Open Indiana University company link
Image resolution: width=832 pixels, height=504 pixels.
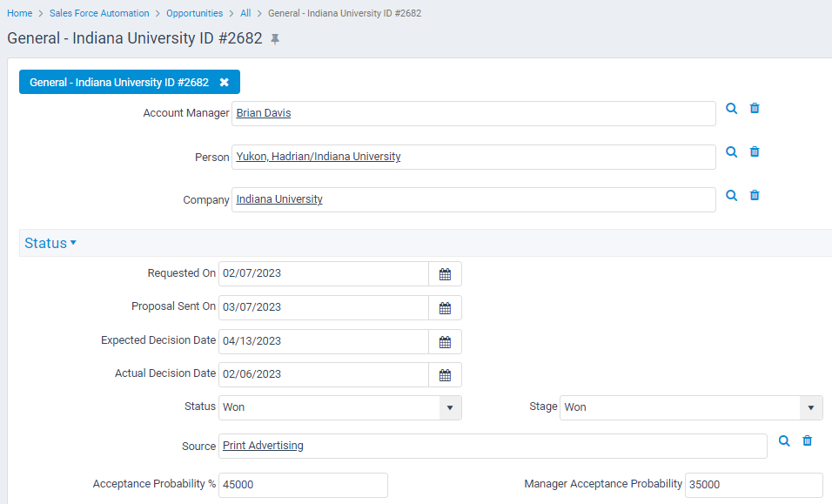click(279, 199)
